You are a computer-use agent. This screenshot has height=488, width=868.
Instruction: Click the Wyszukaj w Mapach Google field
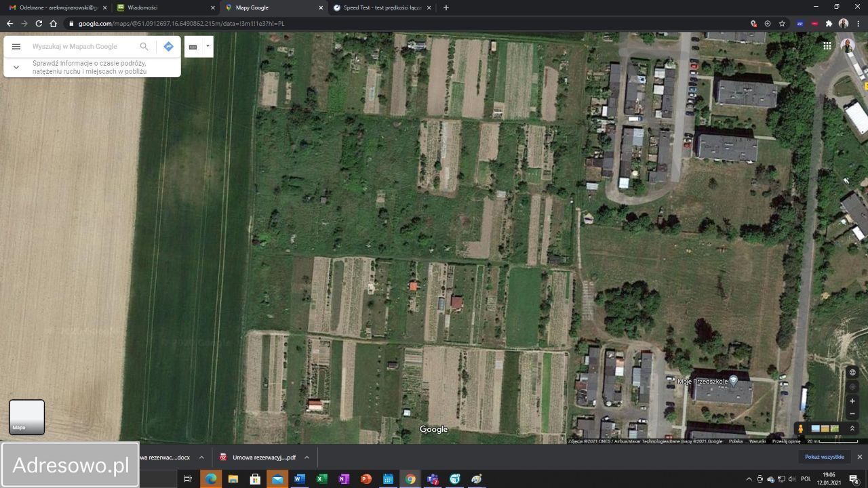81,47
